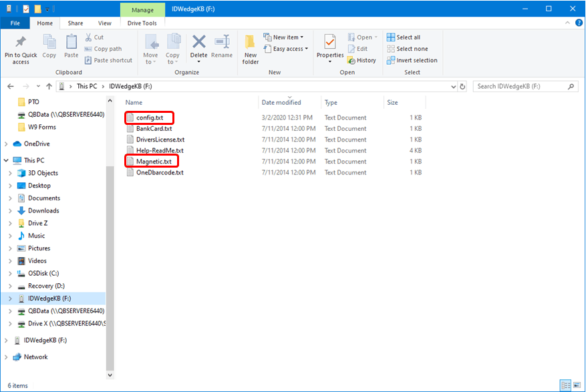This screenshot has width=586, height=392.
Task: Expand the This PC tree node
Action: pos(7,160)
